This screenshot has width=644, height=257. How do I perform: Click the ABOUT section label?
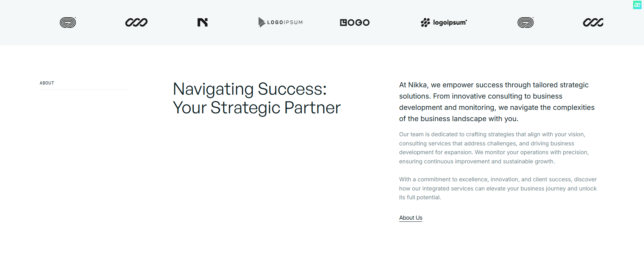click(47, 83)
